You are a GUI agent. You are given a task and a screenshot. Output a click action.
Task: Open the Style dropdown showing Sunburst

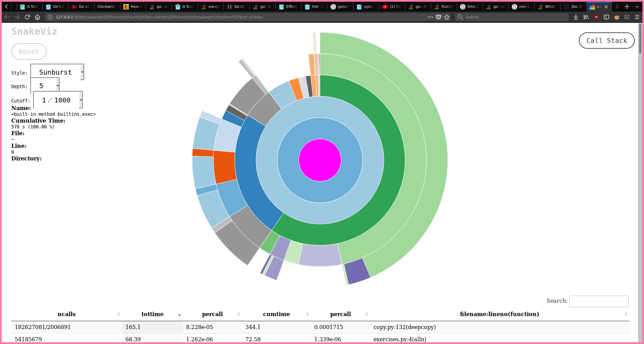tap(57, 72)
